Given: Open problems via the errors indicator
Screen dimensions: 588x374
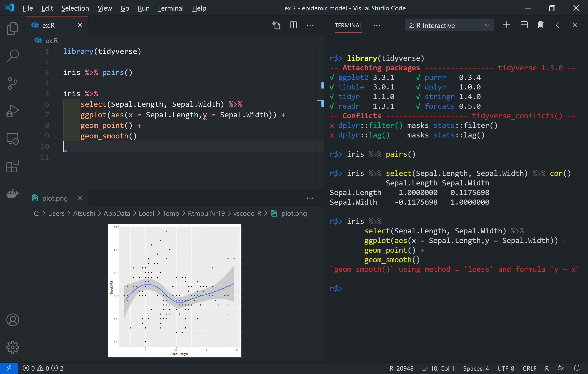Looking at the screenshot, I should [x=29, y=368].
